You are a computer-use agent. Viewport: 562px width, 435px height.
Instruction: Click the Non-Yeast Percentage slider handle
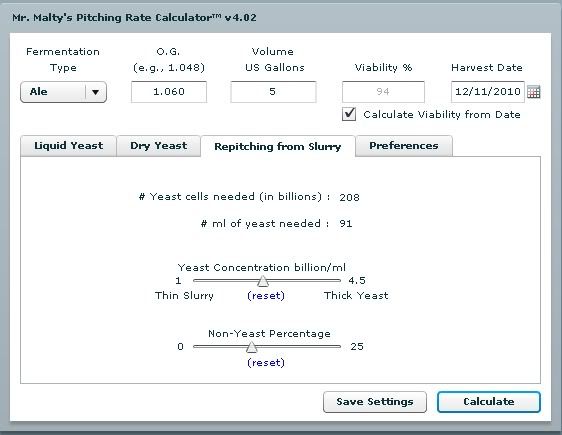(x=252, y=347)
